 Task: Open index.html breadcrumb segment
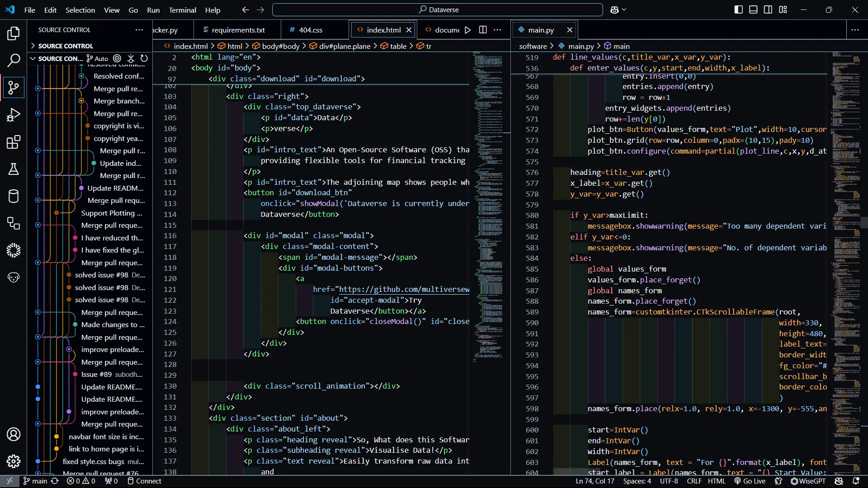click(x=186, y=46)
